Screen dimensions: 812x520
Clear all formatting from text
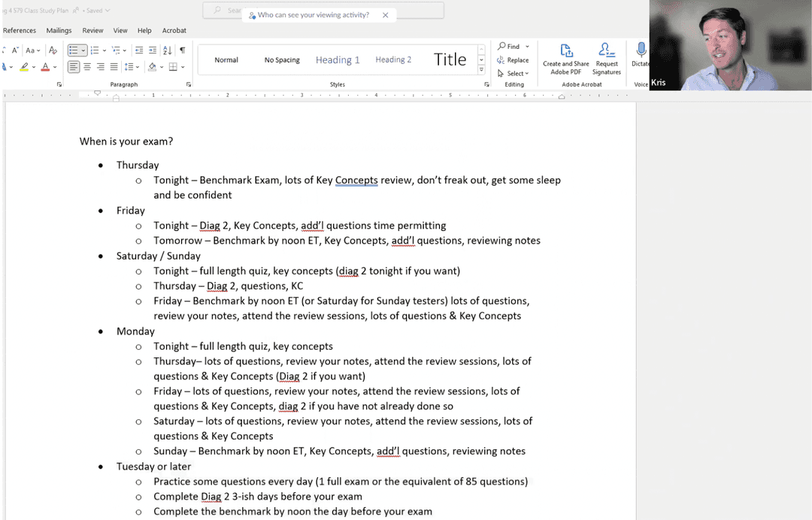click(x=53, y=50)
